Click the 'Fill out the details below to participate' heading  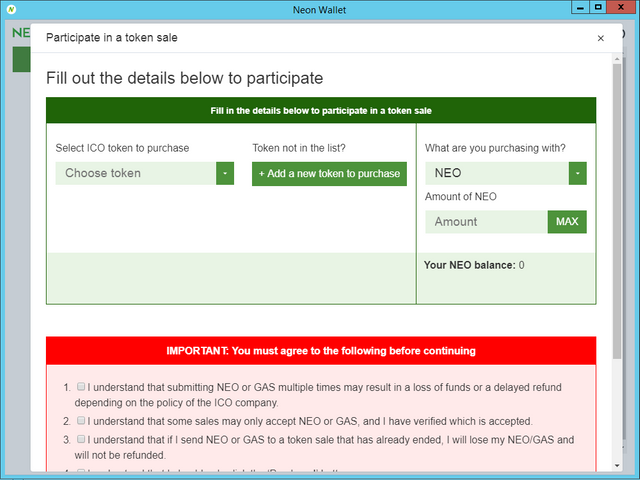click(184, 78)
